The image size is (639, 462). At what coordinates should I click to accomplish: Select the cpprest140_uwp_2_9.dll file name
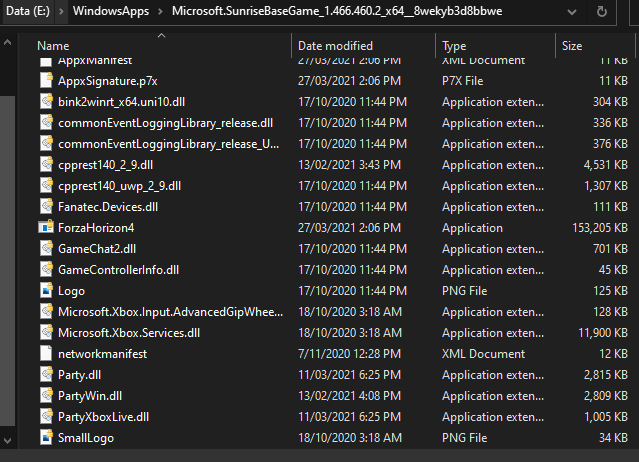[119, 186]
